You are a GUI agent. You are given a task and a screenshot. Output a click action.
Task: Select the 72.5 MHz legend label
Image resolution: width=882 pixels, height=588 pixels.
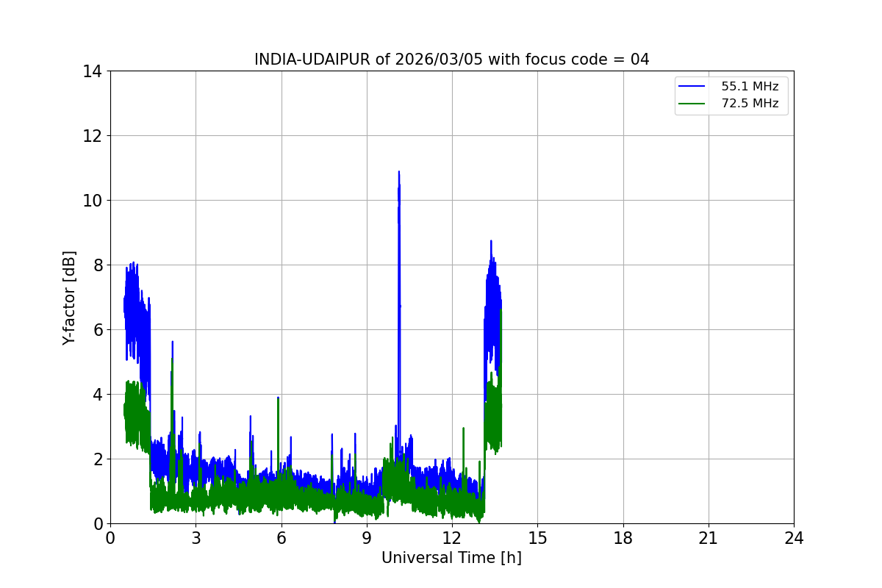pyautogui.click(x=750, y=104)
